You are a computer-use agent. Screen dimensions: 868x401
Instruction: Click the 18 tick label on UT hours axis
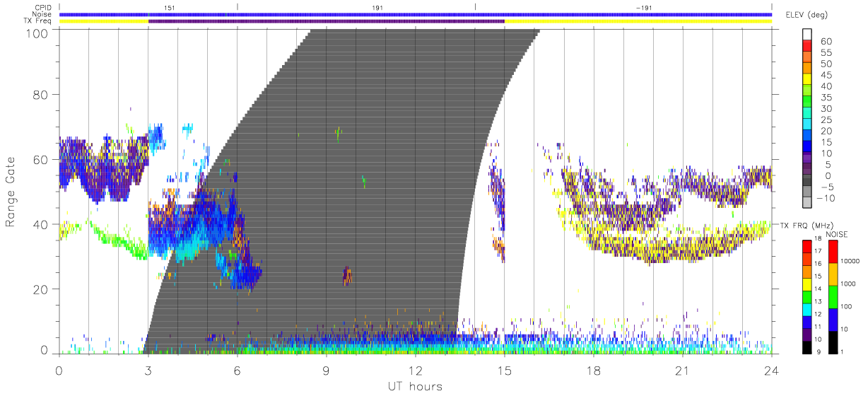[x=593, y=371]
